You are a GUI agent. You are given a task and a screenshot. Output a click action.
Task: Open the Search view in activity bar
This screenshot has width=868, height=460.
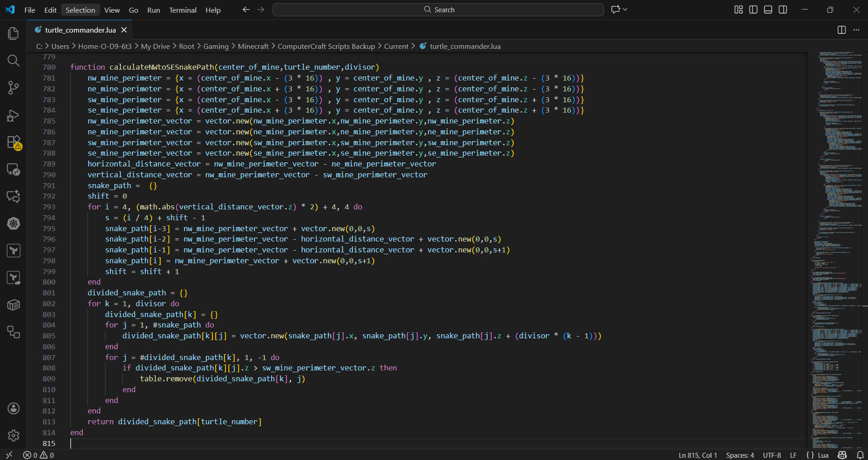tap(14, 61)
